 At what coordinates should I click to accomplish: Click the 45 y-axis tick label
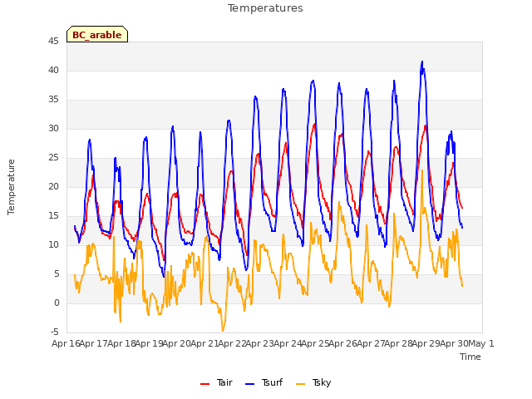coord(53,41)
